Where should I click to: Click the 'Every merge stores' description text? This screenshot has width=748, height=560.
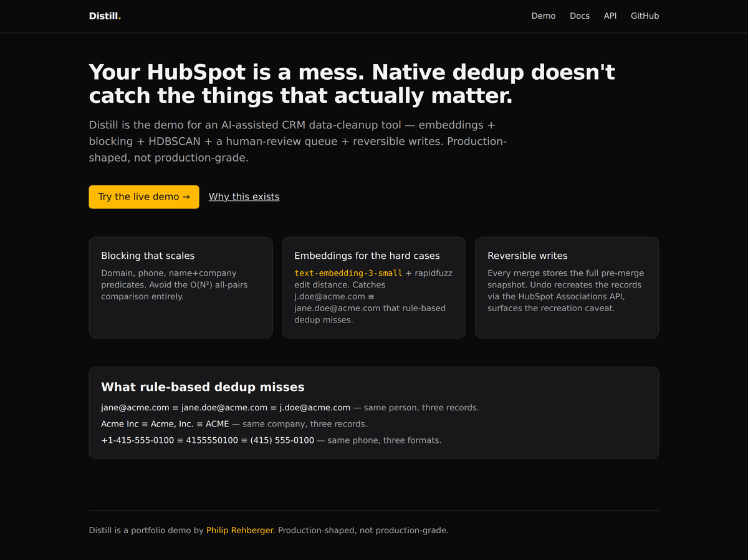(566, 291)
